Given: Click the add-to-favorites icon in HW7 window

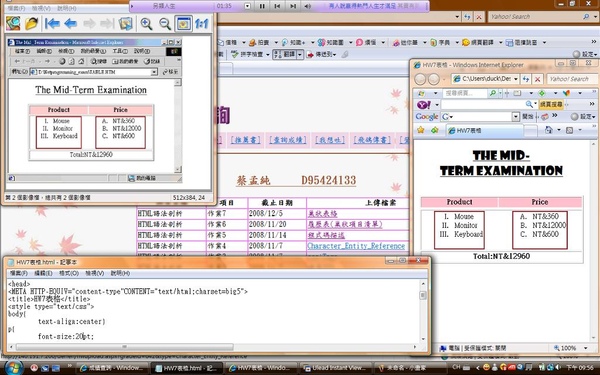Looking at the screenshot, I should coord(435,130).
